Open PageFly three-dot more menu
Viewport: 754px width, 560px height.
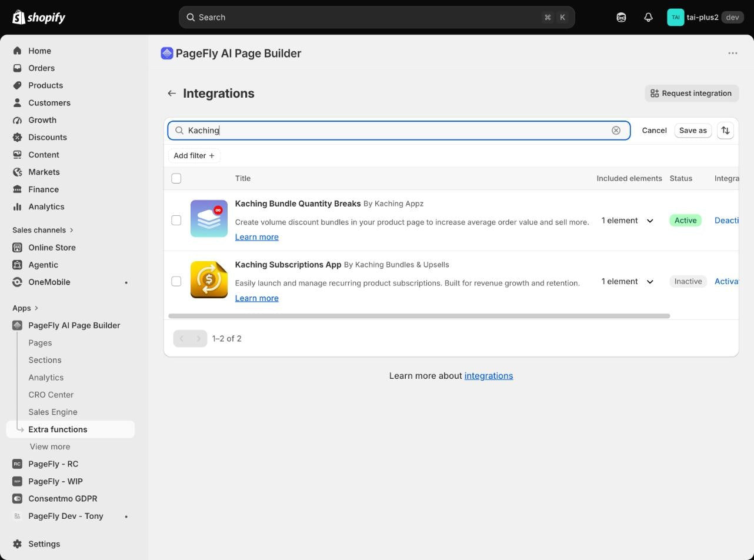click(x=733, y=53)
